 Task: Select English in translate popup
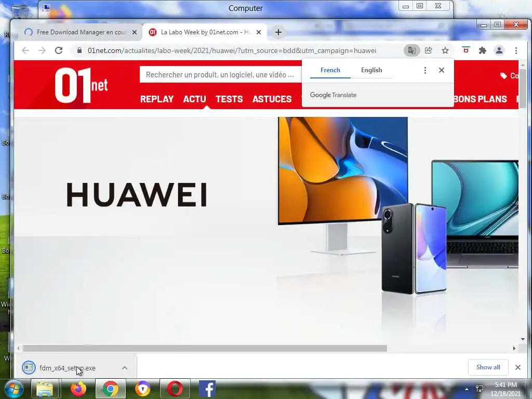(x=371, y=70)
